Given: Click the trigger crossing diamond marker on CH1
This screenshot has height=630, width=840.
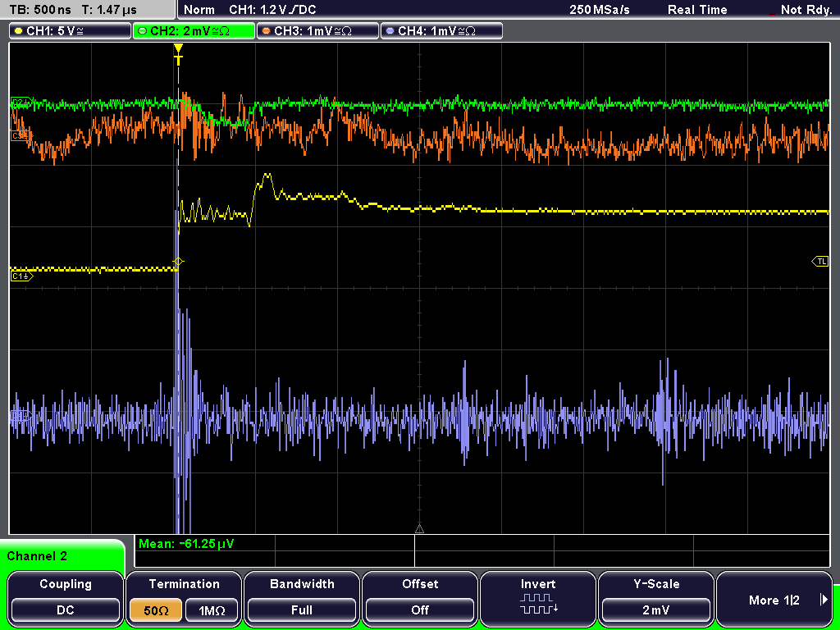Looking at the screenshot, I should tap(178, 262).
